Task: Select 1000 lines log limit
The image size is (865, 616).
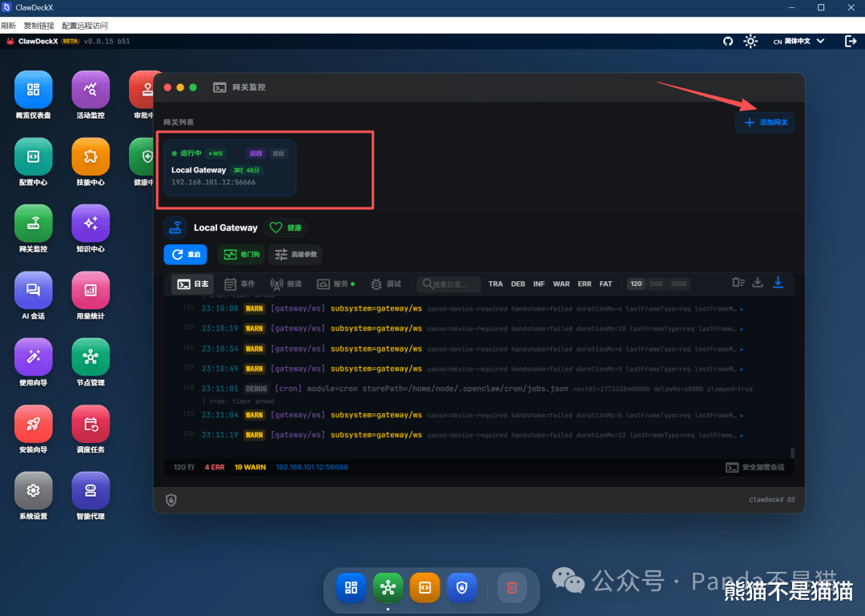Action: coord(678,284)
